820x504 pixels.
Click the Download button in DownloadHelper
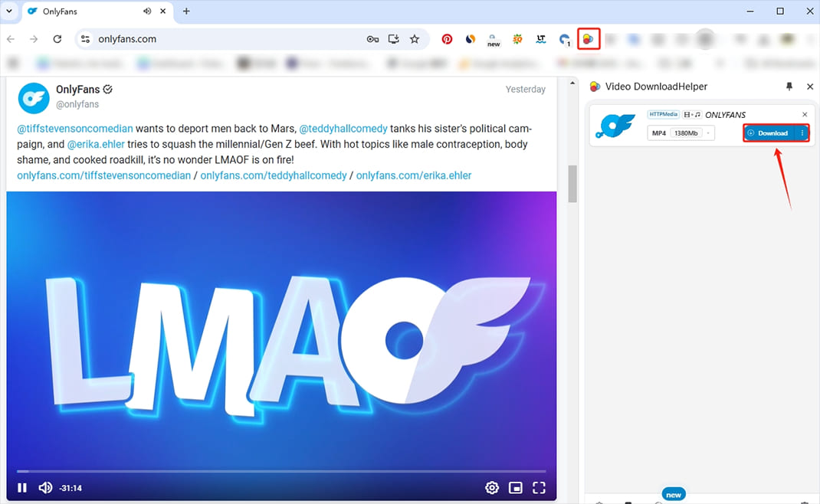click(x=769, y=133)
